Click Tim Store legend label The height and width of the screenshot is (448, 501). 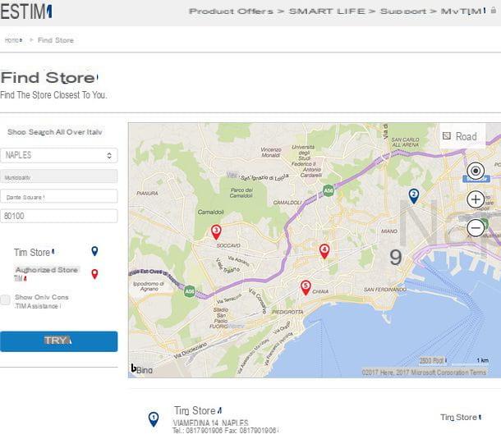tap(34, 252)
